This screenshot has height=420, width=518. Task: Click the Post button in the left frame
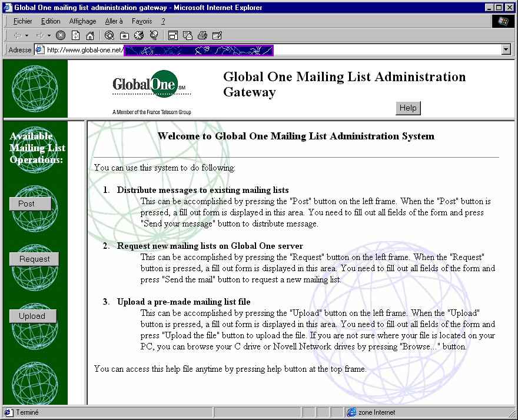click(x=31, y=204)
